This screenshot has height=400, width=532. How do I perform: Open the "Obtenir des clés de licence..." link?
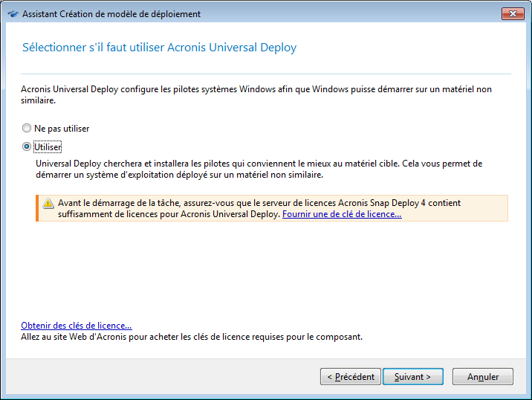click(x=77, y=326)
